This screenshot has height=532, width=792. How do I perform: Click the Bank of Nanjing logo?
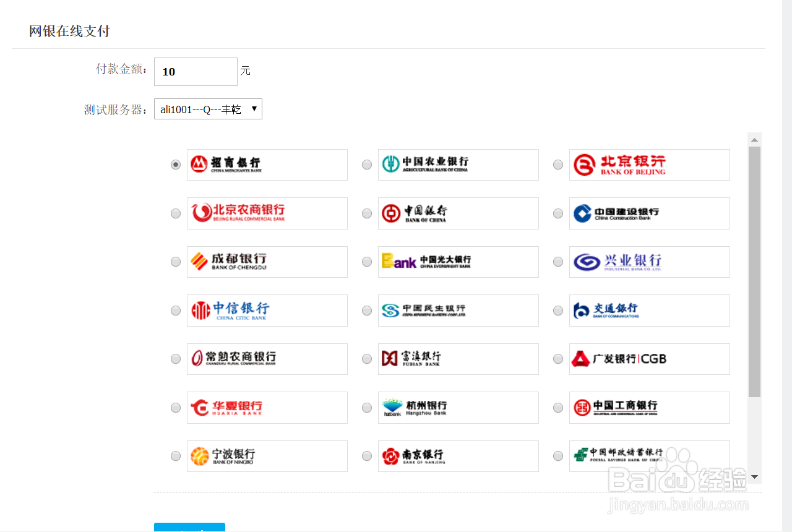tap(458, 456)
